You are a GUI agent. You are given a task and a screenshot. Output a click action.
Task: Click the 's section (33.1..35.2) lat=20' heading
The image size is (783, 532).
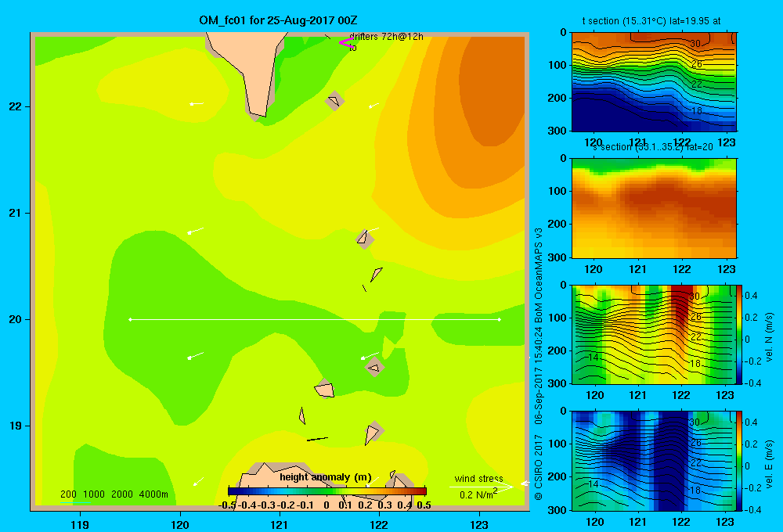tap(652, 147)
